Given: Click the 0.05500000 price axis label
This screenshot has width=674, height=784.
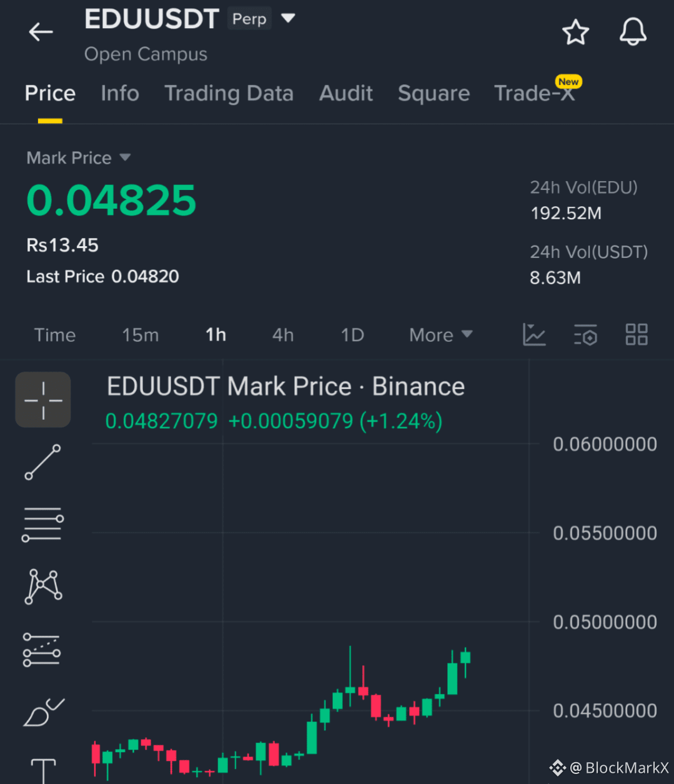Looking at the screenshot, I should tap(605, 533).
